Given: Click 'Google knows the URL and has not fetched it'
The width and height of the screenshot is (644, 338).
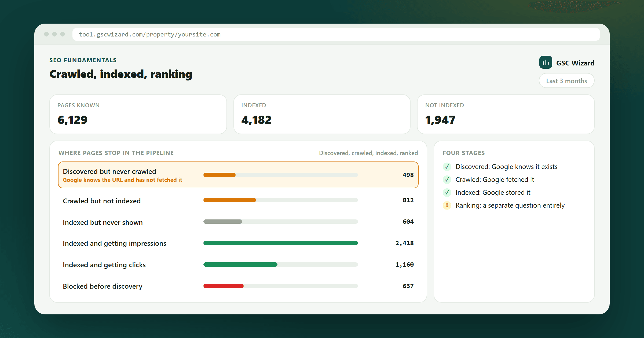Looking at the screenshot, I should [122, 180].
